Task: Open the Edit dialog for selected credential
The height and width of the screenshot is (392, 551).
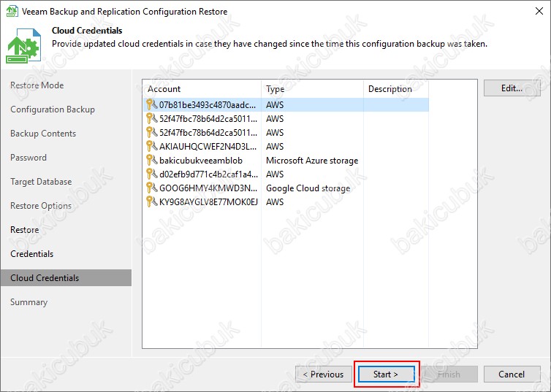Action: [x=511, y=88]
